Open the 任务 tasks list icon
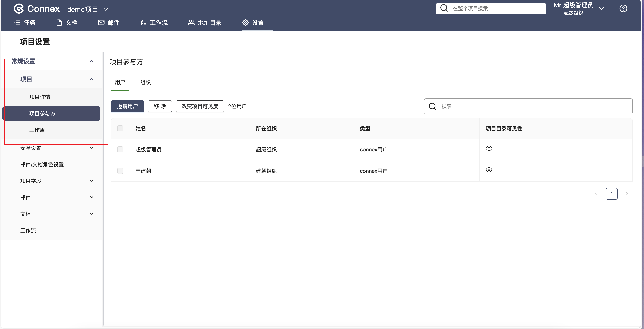This screenshot has height=329, width=644. pyautogui.click(x=17, y=23)
